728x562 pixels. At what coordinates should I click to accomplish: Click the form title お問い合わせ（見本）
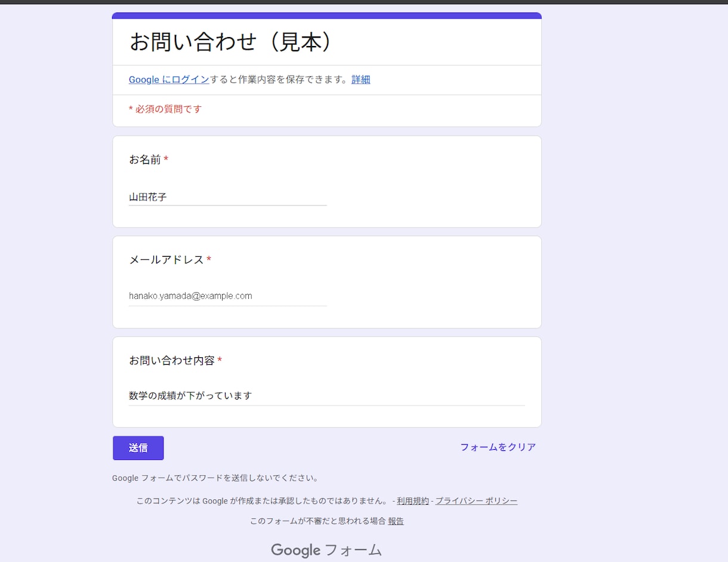coord(230,42)
